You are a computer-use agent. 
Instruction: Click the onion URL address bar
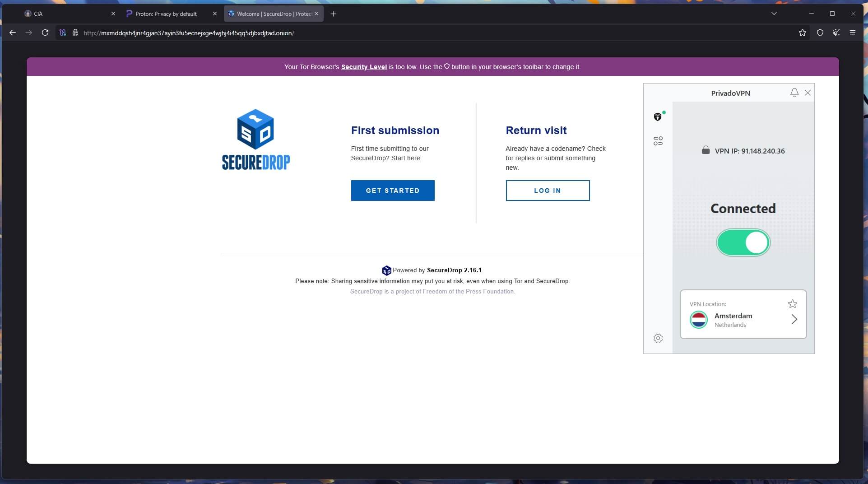coord(433,33)
